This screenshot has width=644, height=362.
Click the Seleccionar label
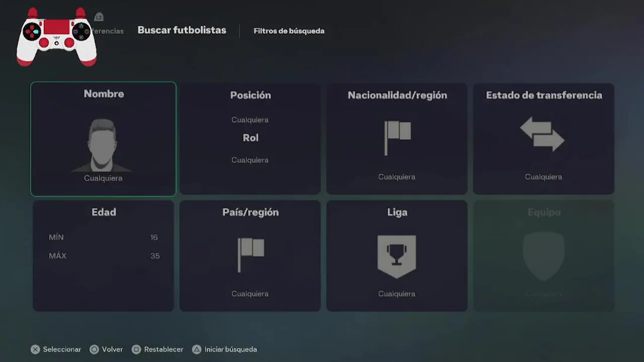[62, 349]
